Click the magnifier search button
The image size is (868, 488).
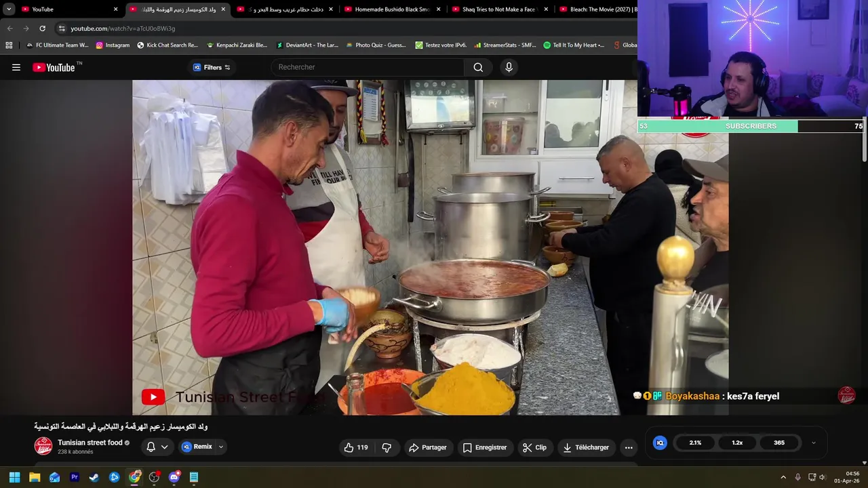[478, 67]
